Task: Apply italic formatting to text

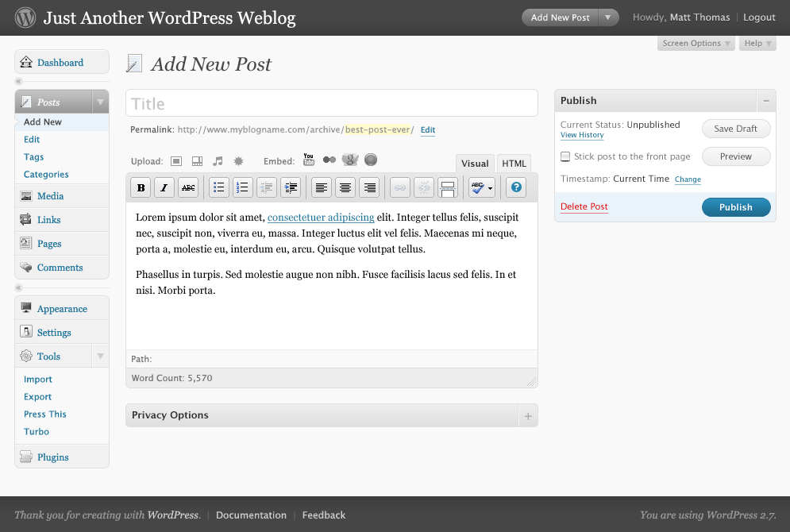Action: 164,187
